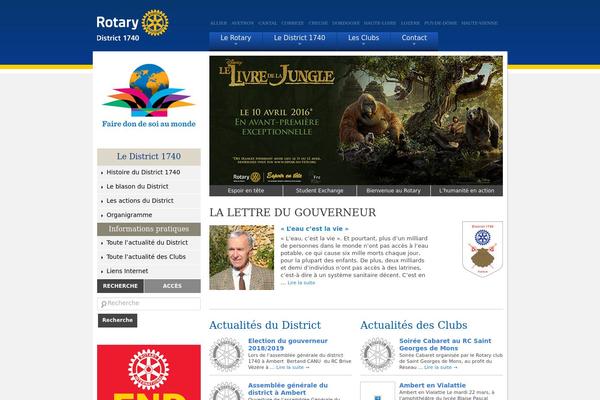Click the 'Faire don de soi au monde' globe logo
The image size is (600, 400).
pos(149,96)
